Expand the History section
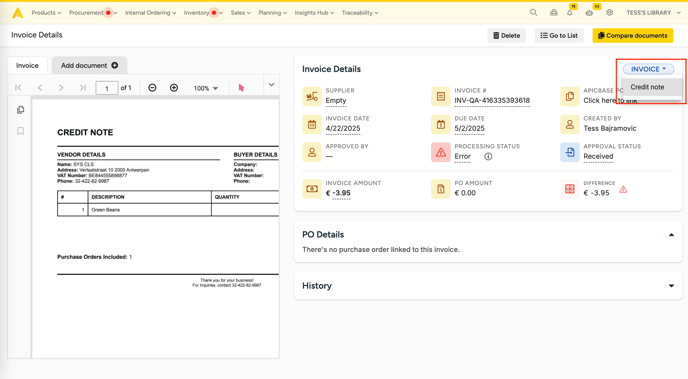The height and width of the screenshot is (379, 688). [671, 286]
